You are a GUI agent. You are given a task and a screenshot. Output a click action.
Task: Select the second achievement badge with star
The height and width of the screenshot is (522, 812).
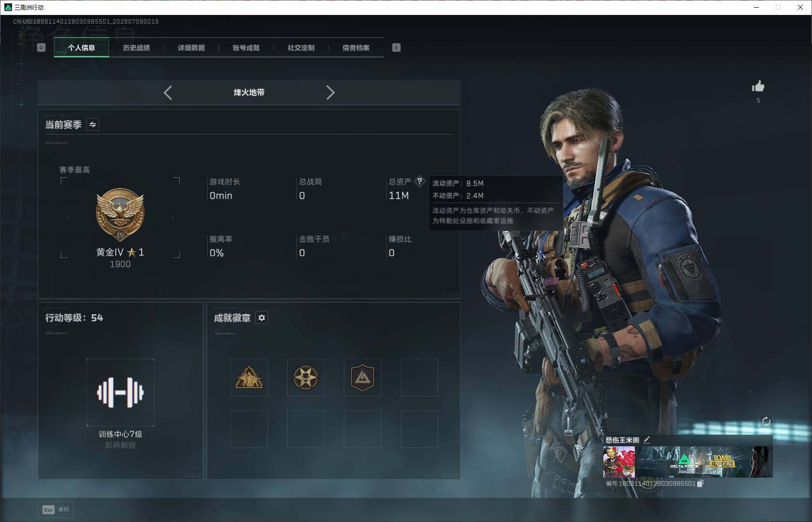[306, 378]
